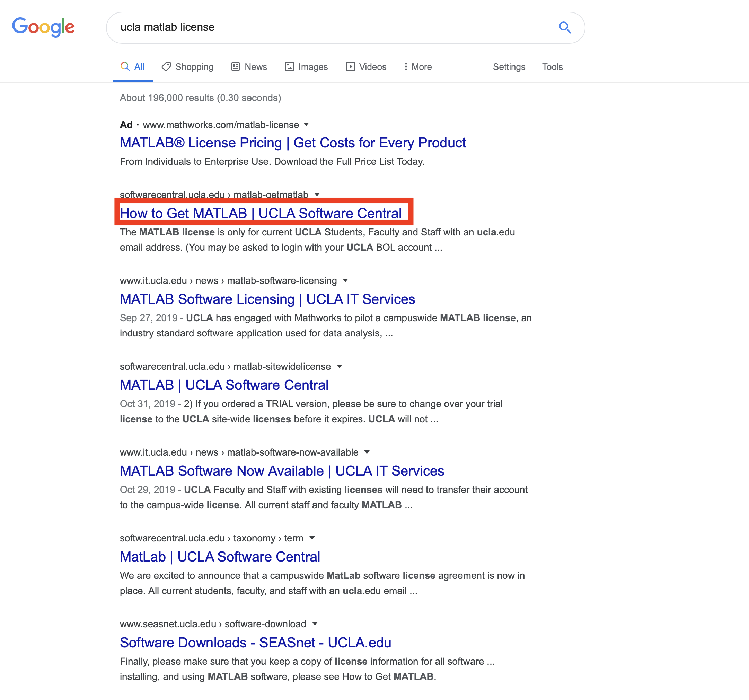This screenshot has width=749, height=700.
Task: Expand arrow beside matlab-sitewidelicense URL
Action: (340, 366)
